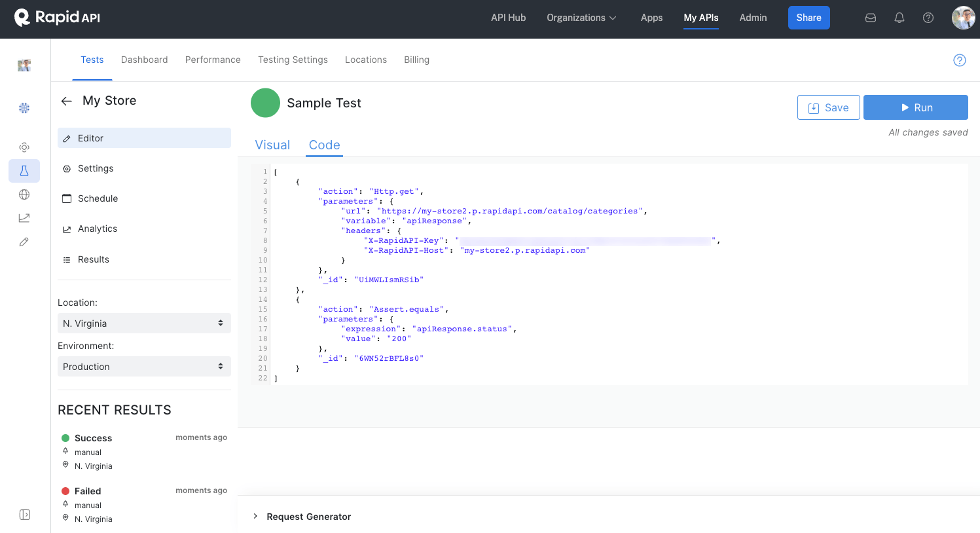Click the help question mark icon

[928, 18]
